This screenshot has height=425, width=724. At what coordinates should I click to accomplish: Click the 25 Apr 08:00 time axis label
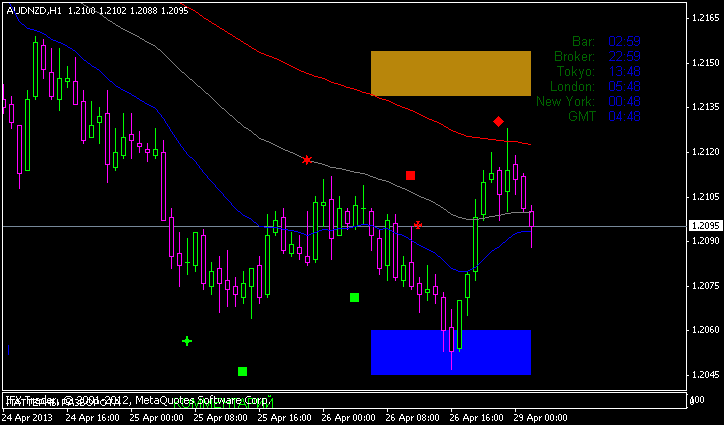[221, 416]
